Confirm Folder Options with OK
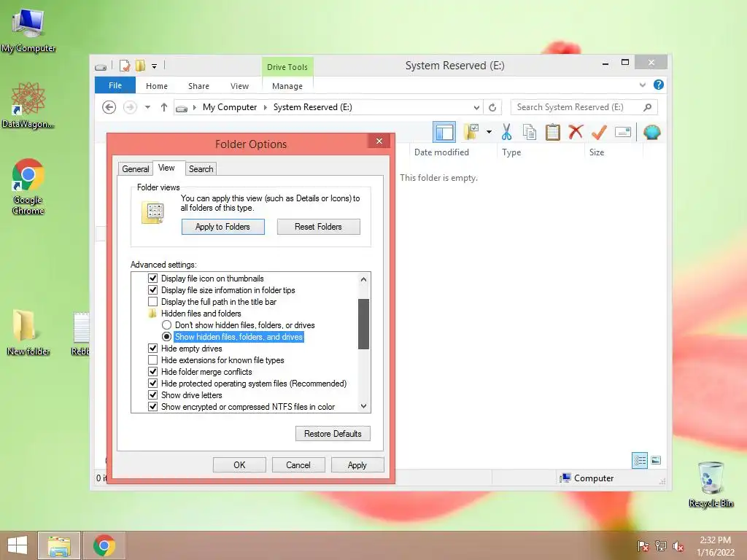The image size is (747, 560). coord(239,464)
